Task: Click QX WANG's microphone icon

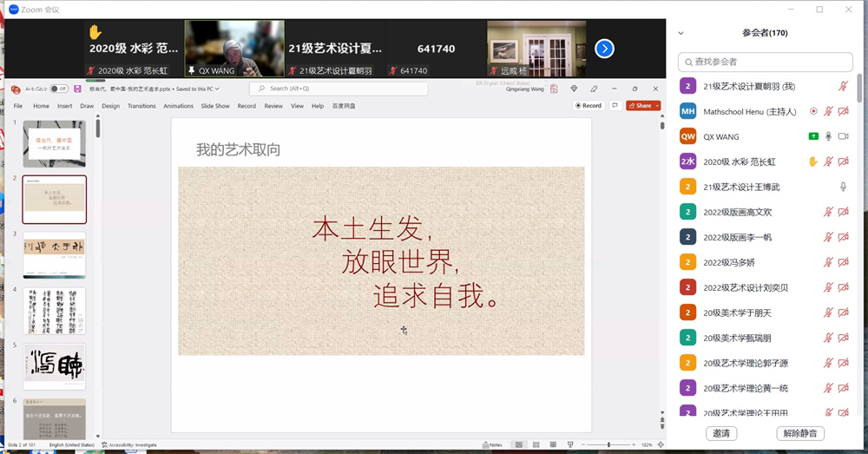Action: pos(828,136)
